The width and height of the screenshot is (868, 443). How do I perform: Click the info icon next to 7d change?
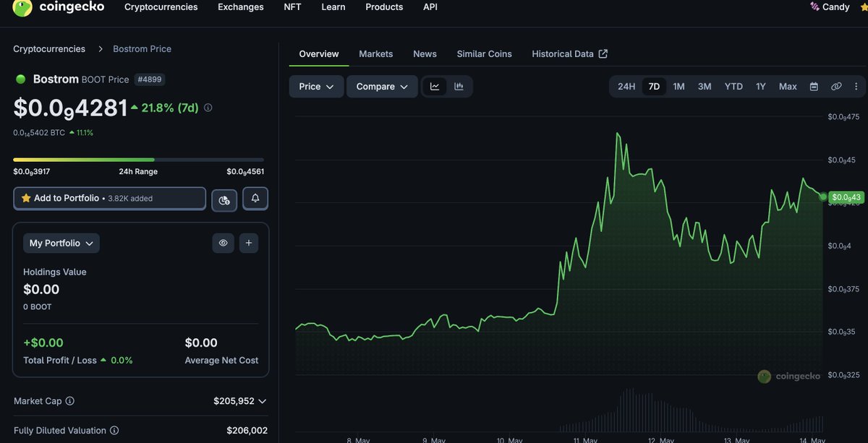[x=208, y=108]
